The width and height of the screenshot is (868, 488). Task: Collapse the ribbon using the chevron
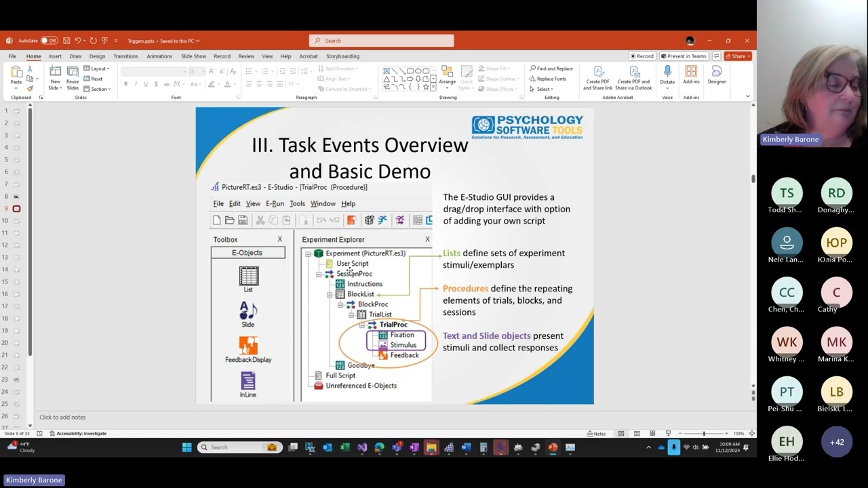pos(748,96)
